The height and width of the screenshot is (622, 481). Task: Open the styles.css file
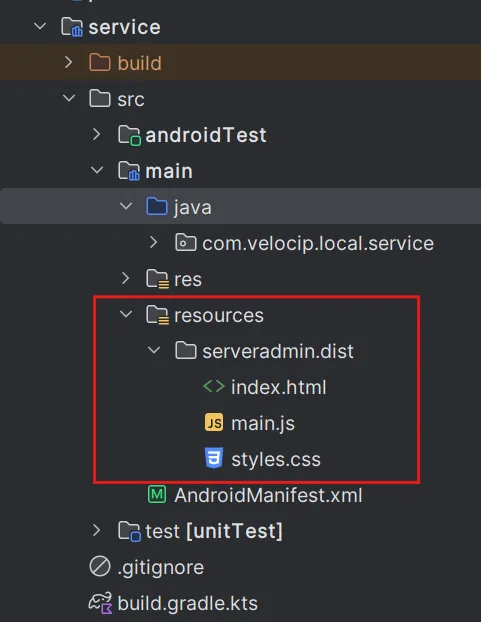click(276, 459)
